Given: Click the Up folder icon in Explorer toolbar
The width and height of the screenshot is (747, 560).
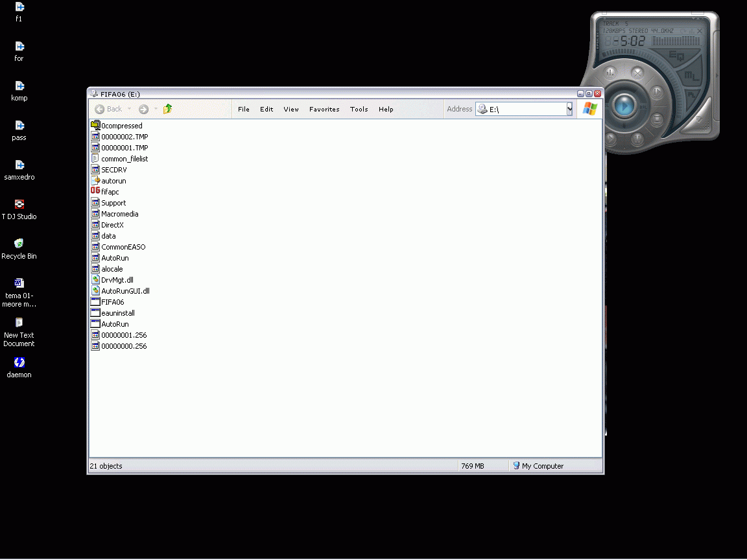Looking at the screenshot, I should pos(168,109).
